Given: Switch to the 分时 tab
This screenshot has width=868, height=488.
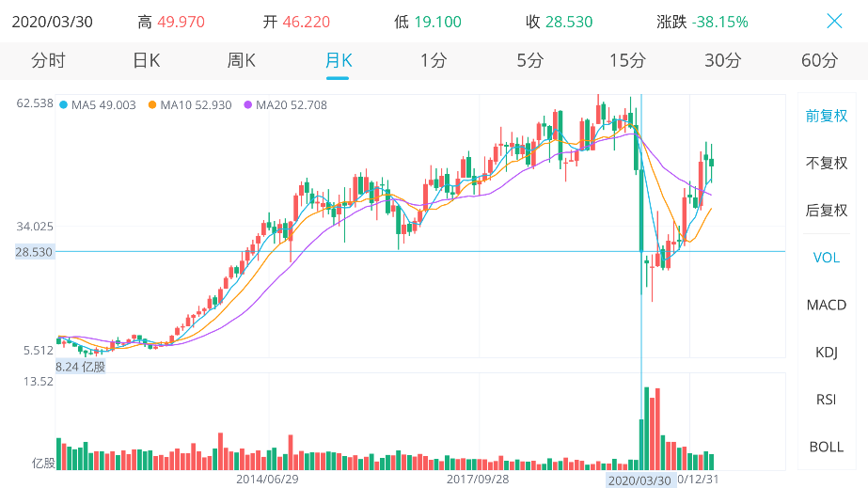Looking at the screenshot, I should [x=48, y=61].
